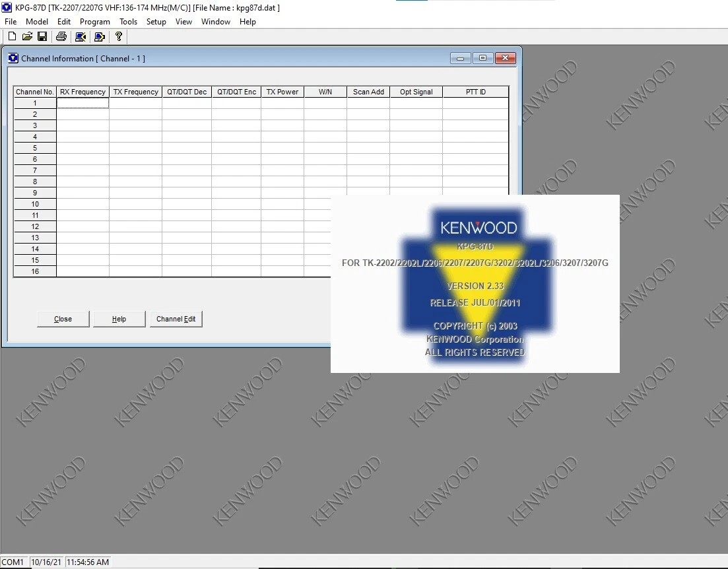Open the Tools menu

pyautogui.click(x=128, y=21)
